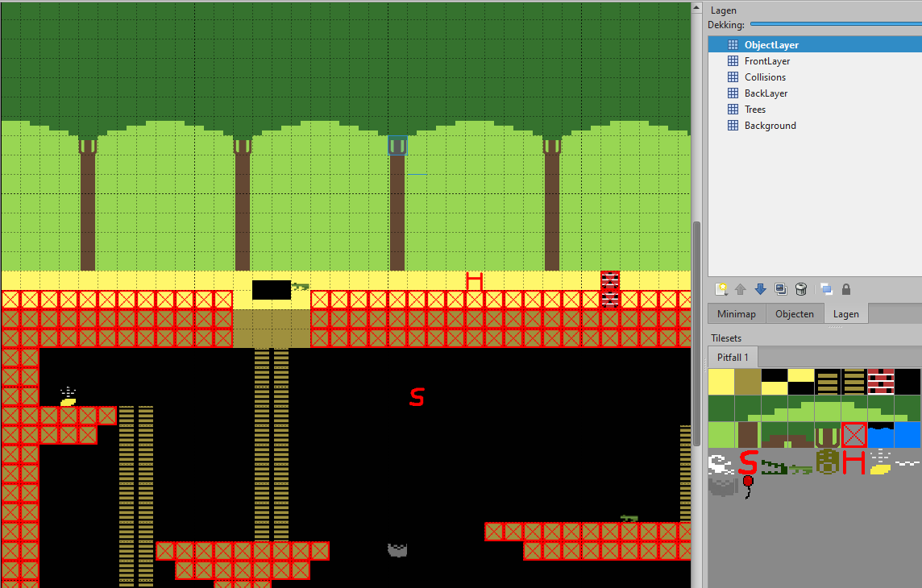The image size is (922, 588).
Task: Select the Trees layer
Action: pos(754,110)
